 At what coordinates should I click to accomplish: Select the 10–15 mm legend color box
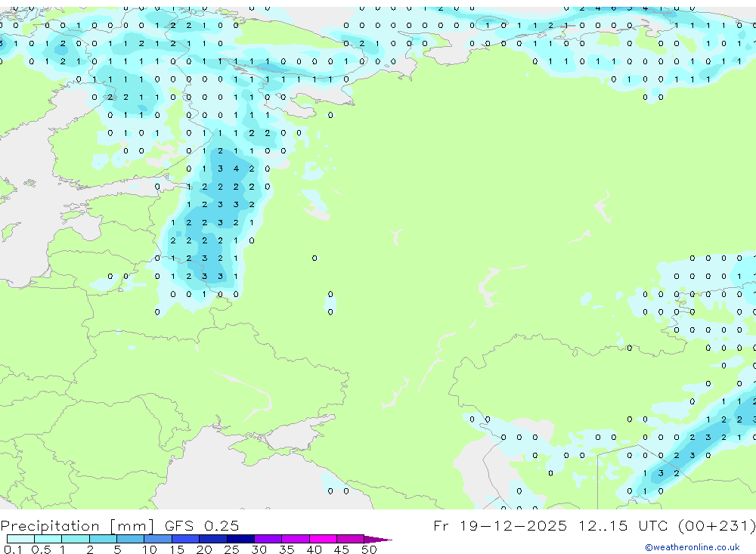click(x=158, y=539)
